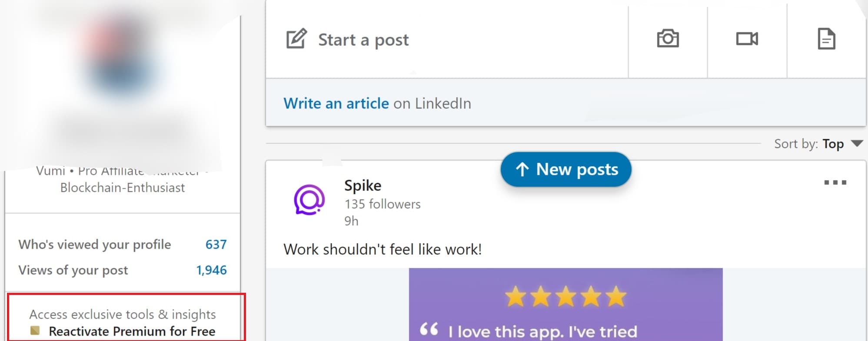The height and width of the screenshot is (341, 868).
Task: Open the three-dot menu on Spike post
Action: (835, 182)
